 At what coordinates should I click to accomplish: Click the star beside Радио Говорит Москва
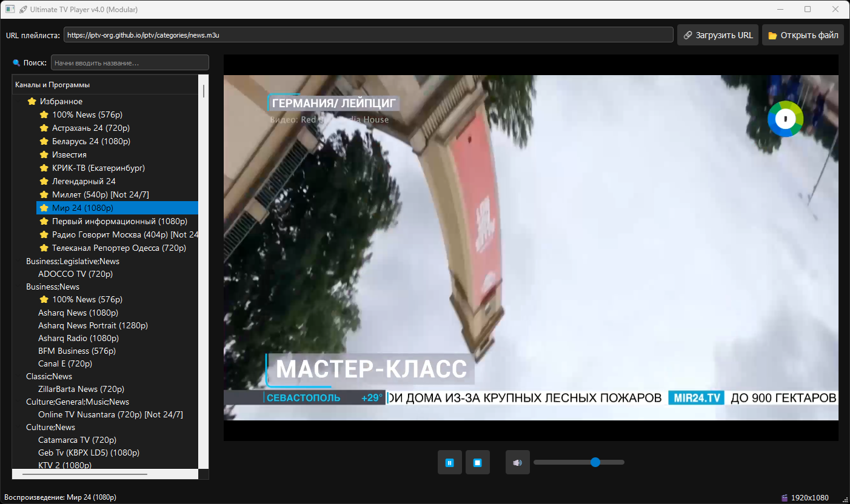44,234
